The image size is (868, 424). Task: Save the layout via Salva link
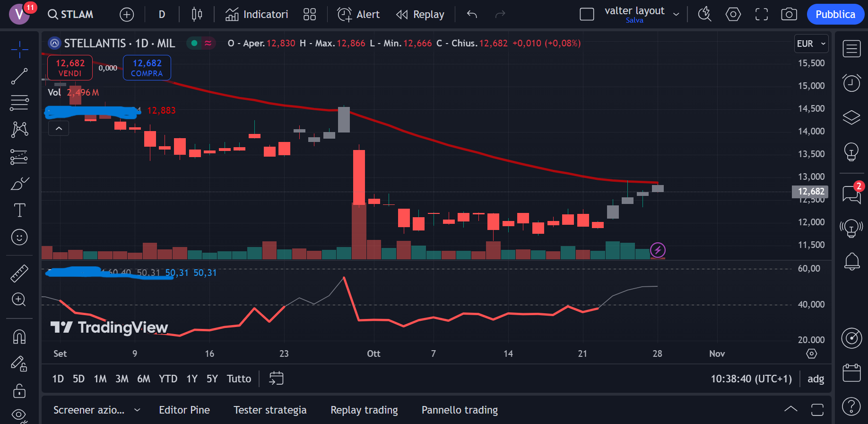[634, 20]
